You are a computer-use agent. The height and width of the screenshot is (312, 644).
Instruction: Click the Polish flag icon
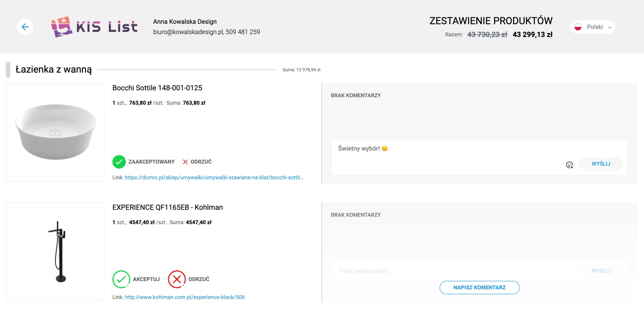point(578,27)
